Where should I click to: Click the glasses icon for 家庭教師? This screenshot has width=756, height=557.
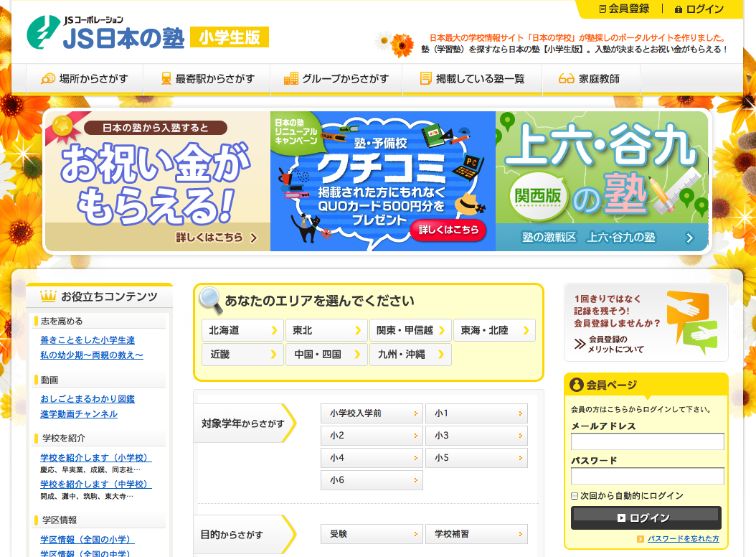click(566, 79)
